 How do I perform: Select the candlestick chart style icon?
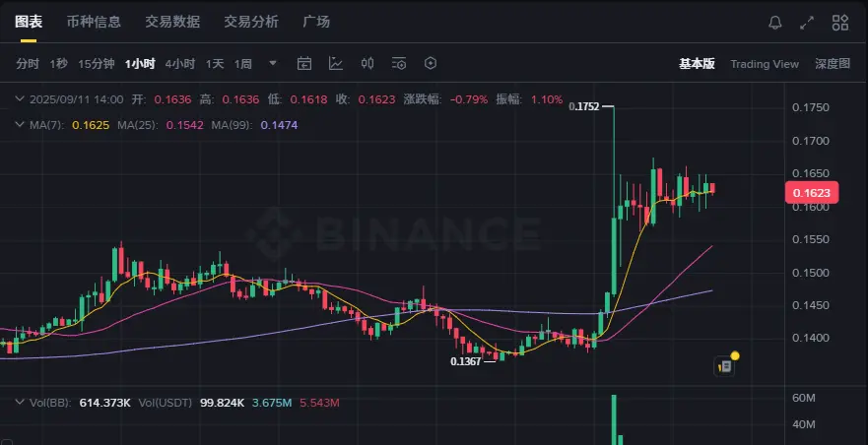pos(367,64)
